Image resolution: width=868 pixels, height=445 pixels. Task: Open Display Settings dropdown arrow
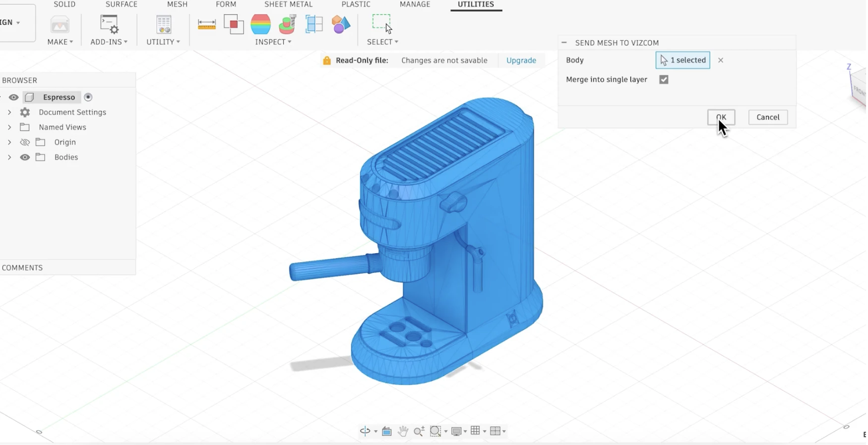(x=465, y=432)
